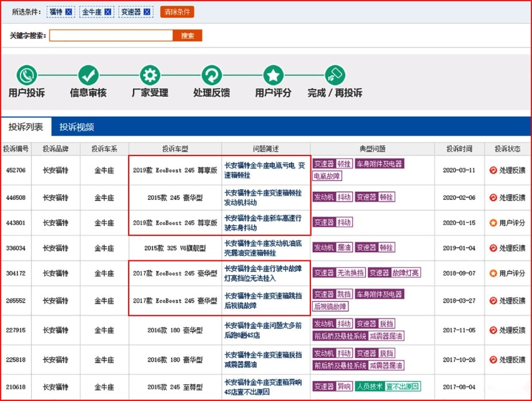Image resolution: width=532 pixels, height=401 pixels.
Task: Click 处理反馈 status icon for complaint 227915
Action: 493,330
